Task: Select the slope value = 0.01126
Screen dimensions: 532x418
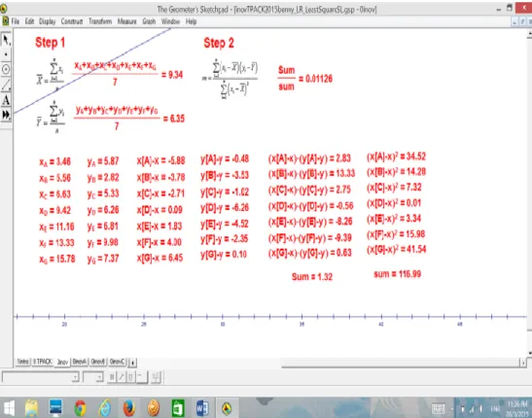Action: coord(315,79)
